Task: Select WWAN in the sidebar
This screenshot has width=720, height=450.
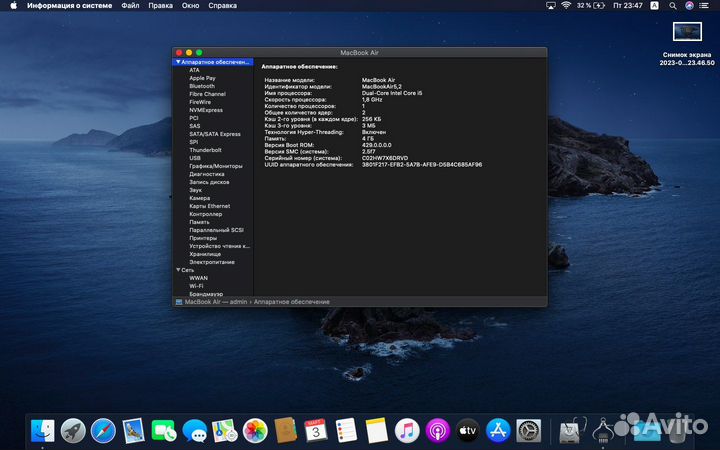Action: pos(198,278)
